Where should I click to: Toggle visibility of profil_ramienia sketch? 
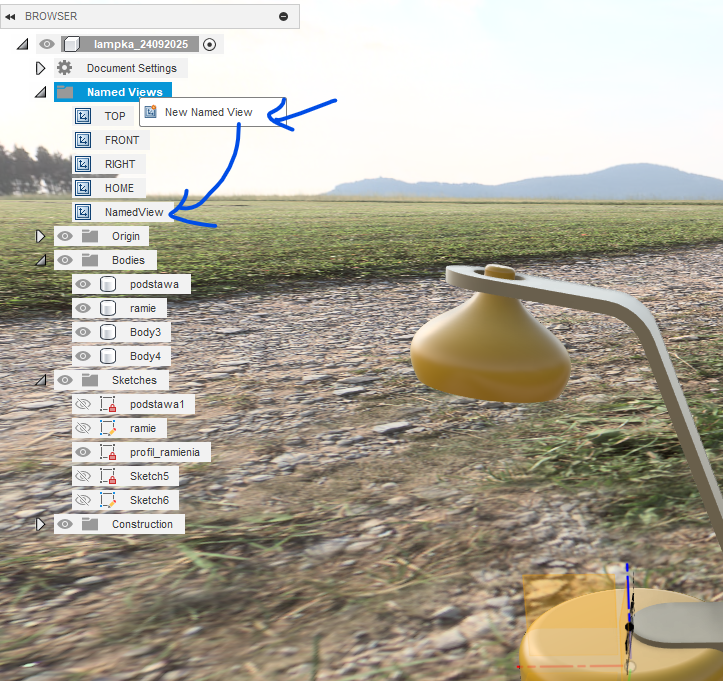pos(84,452)
